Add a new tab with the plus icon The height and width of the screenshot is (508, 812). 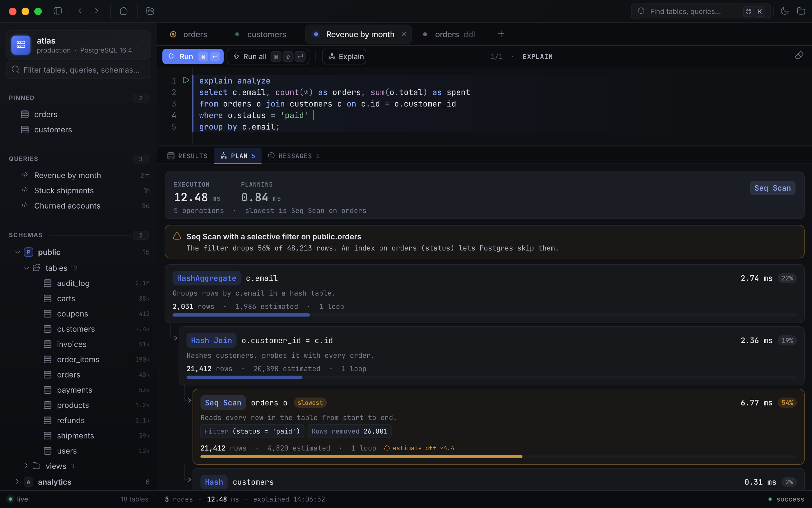click(501, 34)
